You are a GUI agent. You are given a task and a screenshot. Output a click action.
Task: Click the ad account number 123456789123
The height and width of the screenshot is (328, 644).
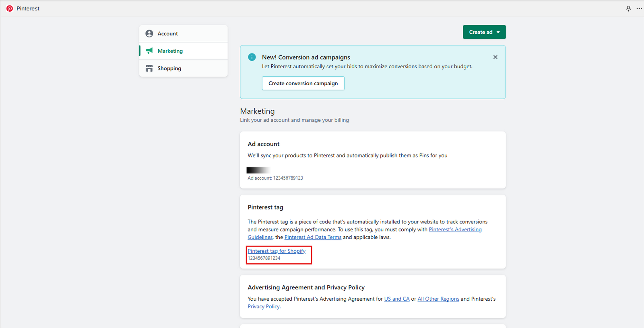288,178
